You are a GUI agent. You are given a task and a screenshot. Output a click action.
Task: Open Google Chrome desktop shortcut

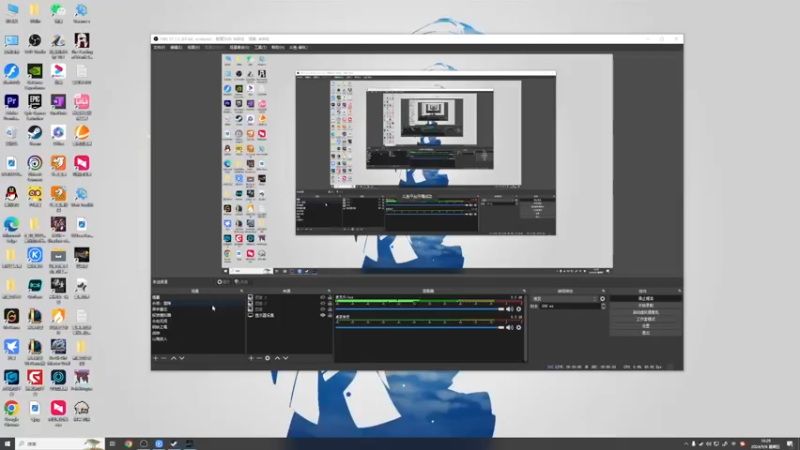(x=11, y=411)
